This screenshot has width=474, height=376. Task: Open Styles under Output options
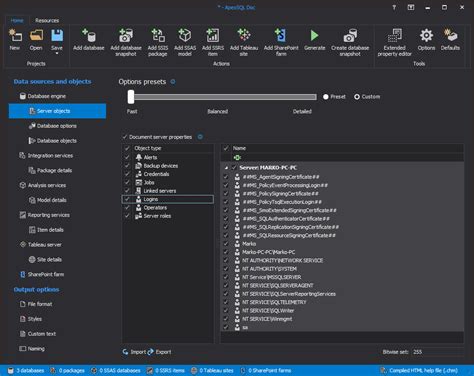(35, 319)
